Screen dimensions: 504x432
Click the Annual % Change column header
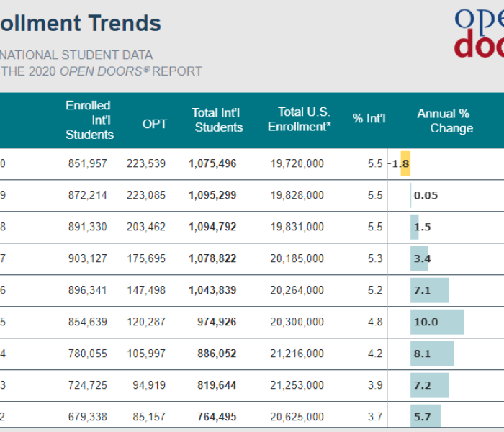pyautogui.click(x=444, y=120)
